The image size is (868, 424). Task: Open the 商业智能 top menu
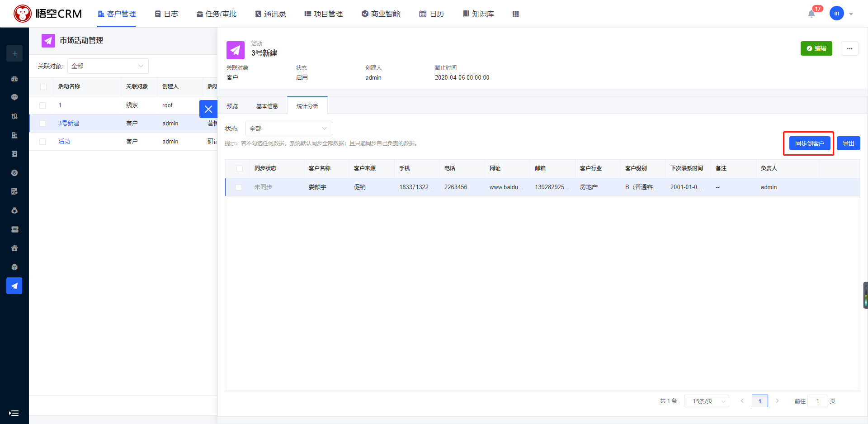point(381,14)
